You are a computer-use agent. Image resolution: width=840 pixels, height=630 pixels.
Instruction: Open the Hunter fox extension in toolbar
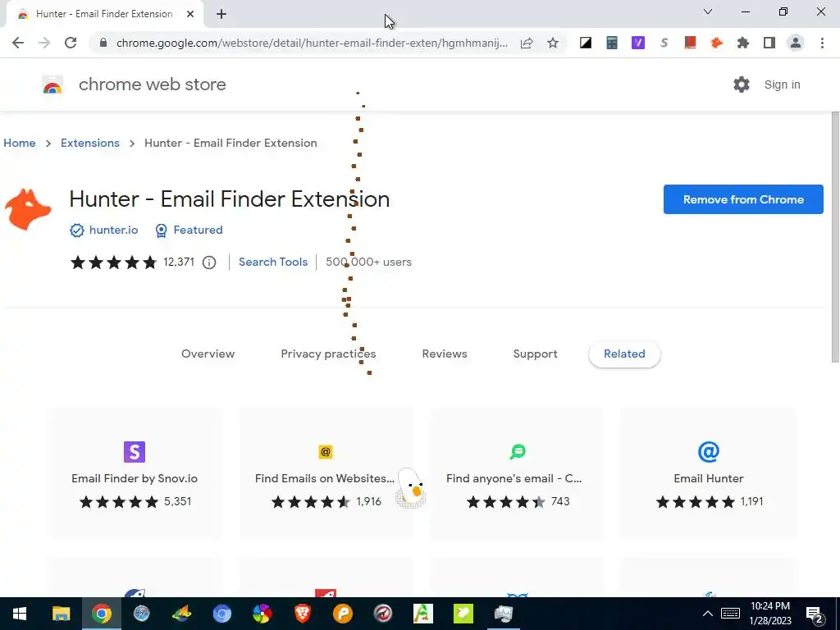point(716,43)
